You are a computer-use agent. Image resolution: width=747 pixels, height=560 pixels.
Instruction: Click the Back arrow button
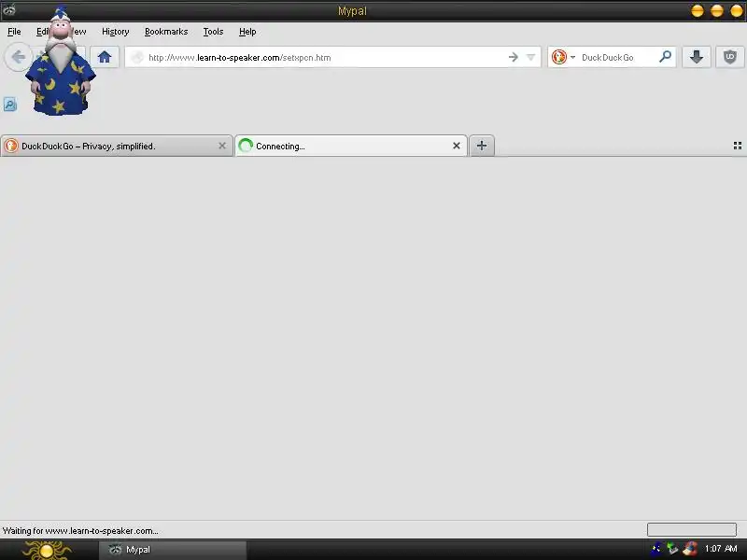click(x=18, y=57)
